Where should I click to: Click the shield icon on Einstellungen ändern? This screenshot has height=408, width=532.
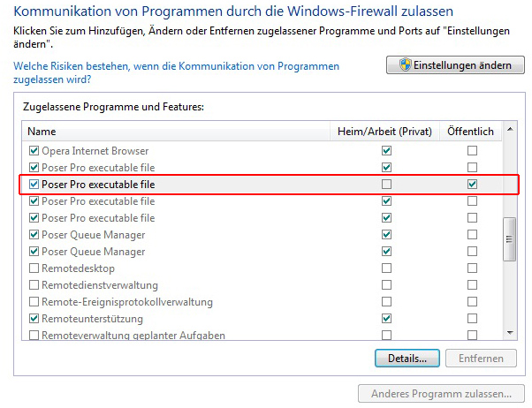pyautogui.click(x=405, y=64)
